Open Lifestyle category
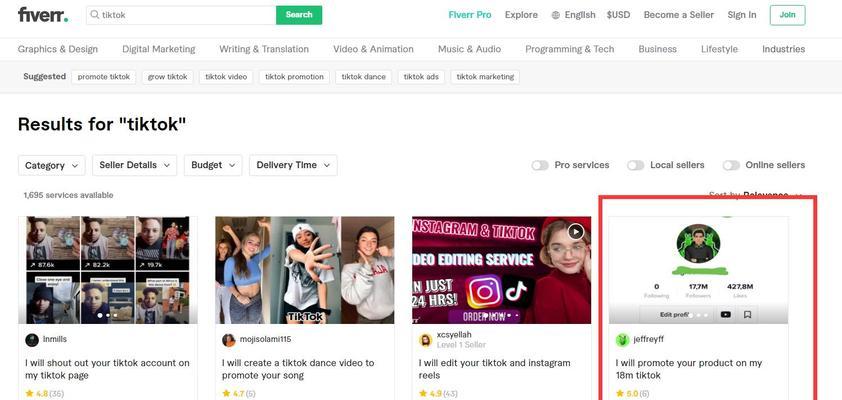 click(x=719, y=49)
